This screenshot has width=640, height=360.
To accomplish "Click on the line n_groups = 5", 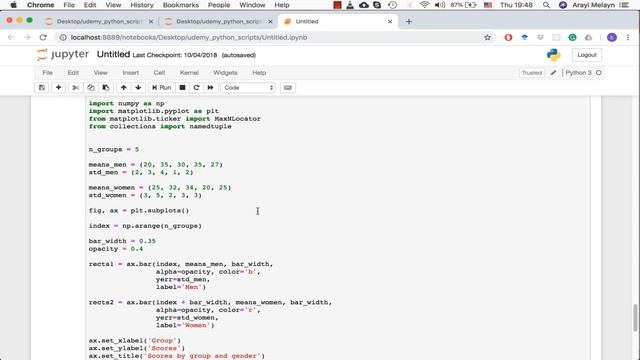I will tap(114, 149).
